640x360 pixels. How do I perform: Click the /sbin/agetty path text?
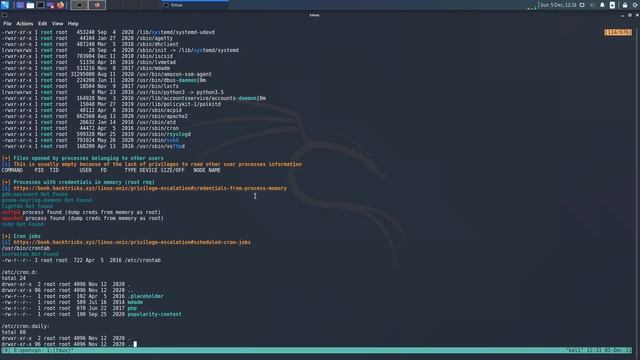155,38
